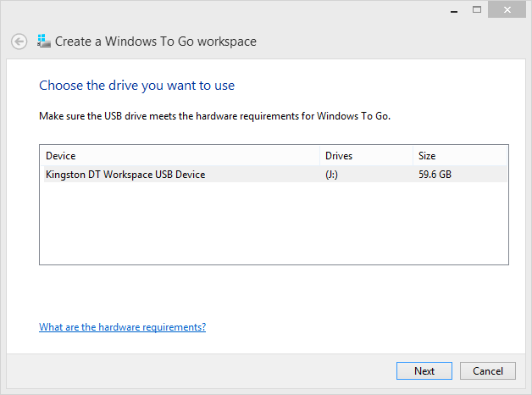
Task: Click the divider between Drives and Size columns
Action: click(x=413, y=156)
